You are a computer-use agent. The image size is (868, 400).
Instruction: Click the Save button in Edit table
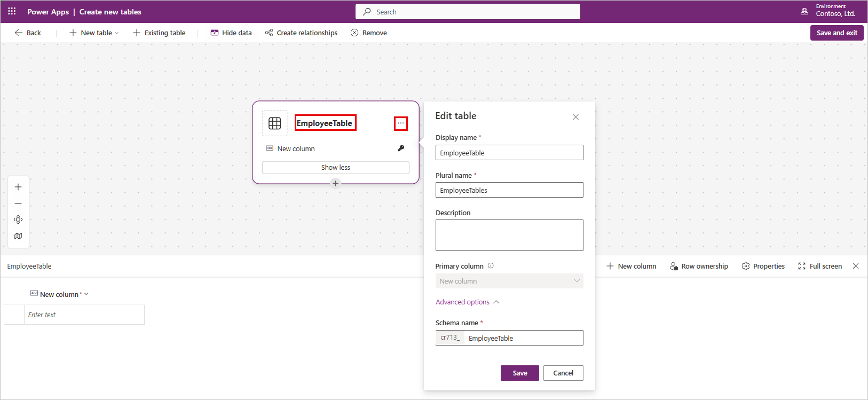520,373
